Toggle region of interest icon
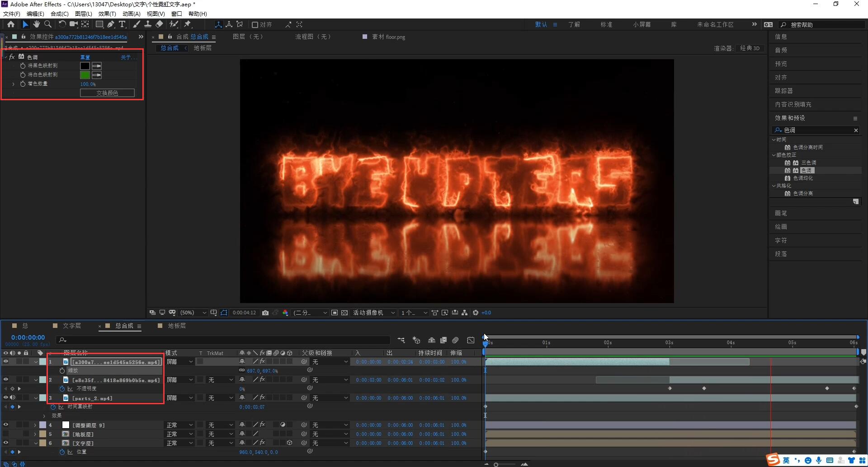Viewport: 868px width, 467px height. coord(335,313)
